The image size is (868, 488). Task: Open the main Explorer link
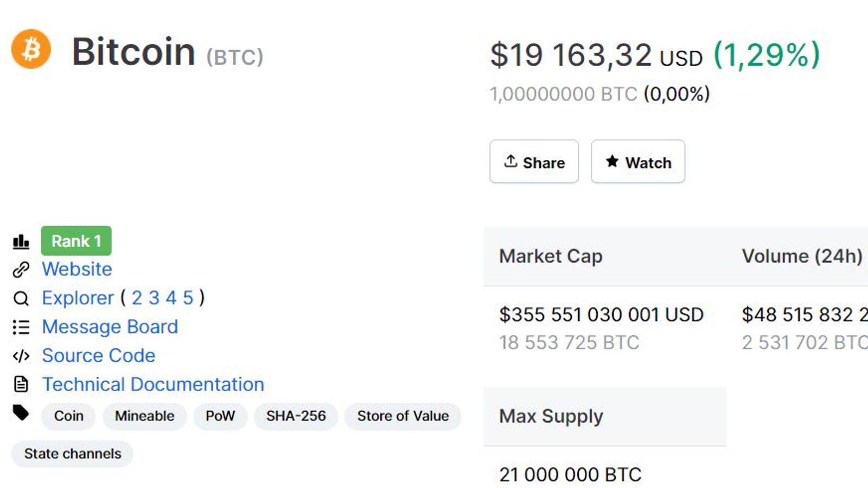pyautogui.click(x=78, y=298)
